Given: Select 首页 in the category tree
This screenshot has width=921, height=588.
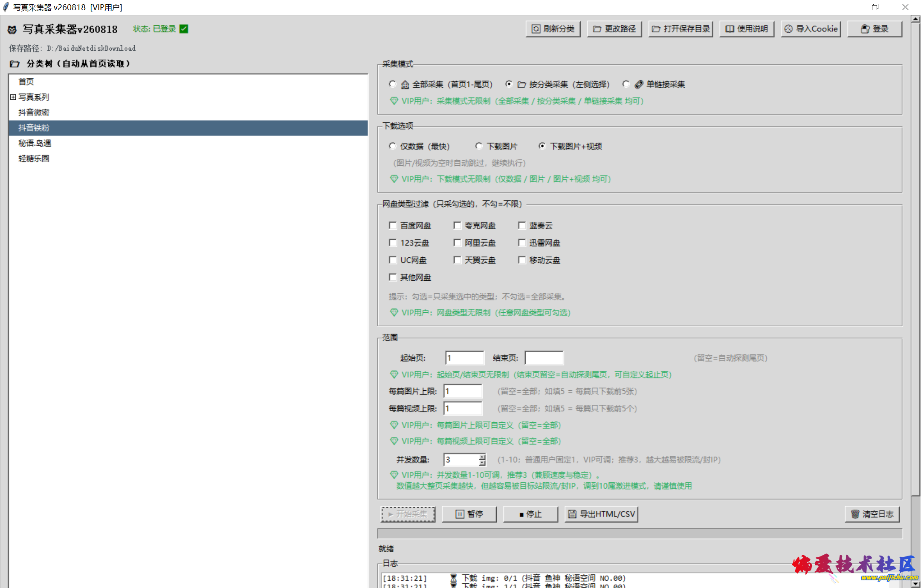Looking at the screenshot, I should coord(26,82).
